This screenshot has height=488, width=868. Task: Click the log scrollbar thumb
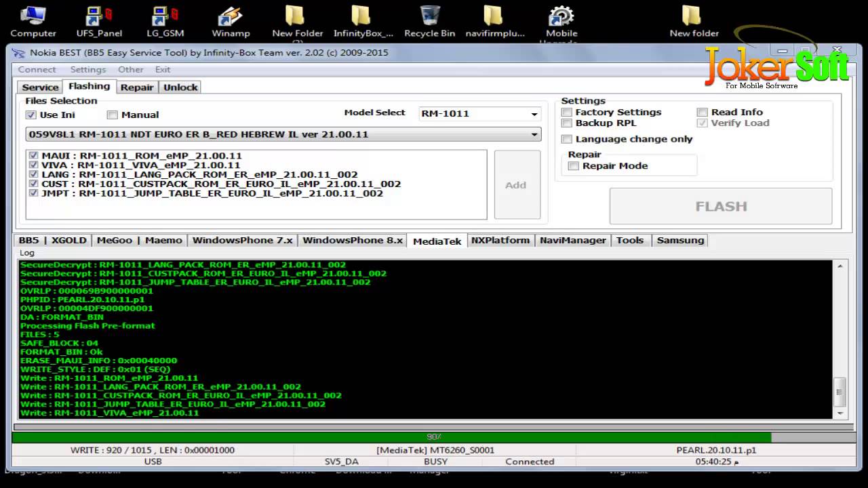[840, 392]
